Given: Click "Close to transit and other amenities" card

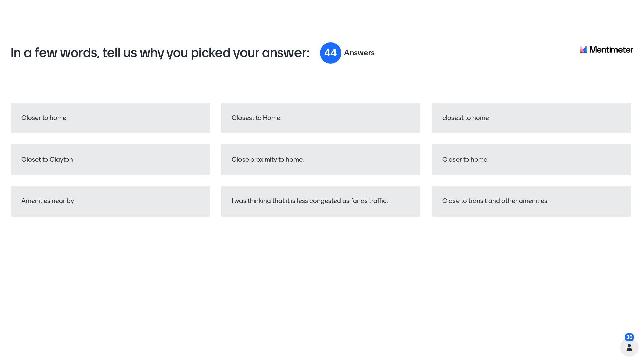Looking at the screenshot, I should 531,201.
